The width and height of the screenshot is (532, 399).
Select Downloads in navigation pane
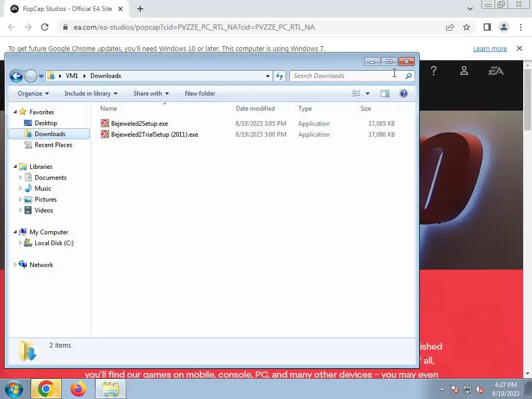pyautogui.click(x=49, y=134)
